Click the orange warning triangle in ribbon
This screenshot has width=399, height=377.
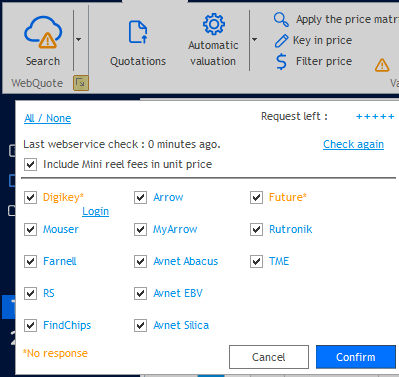coord(382,65)
